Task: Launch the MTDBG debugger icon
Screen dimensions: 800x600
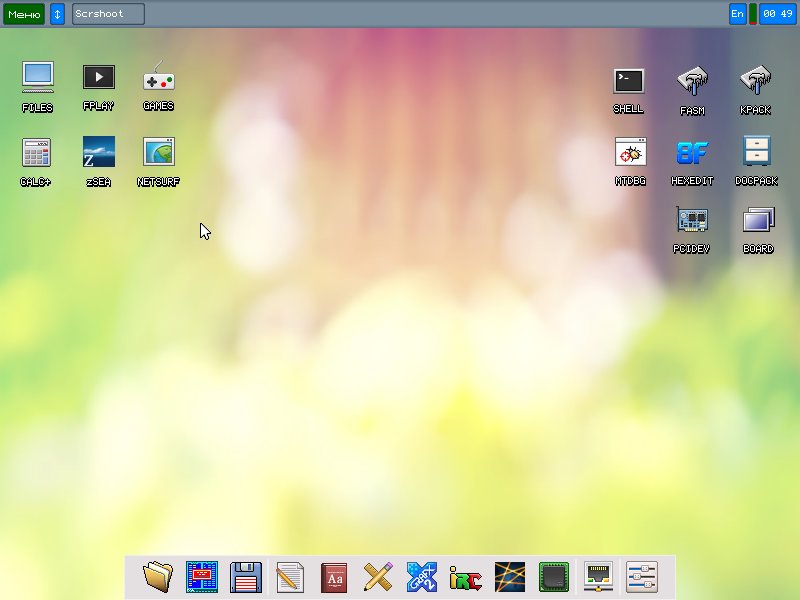Action: click(631, 152)
